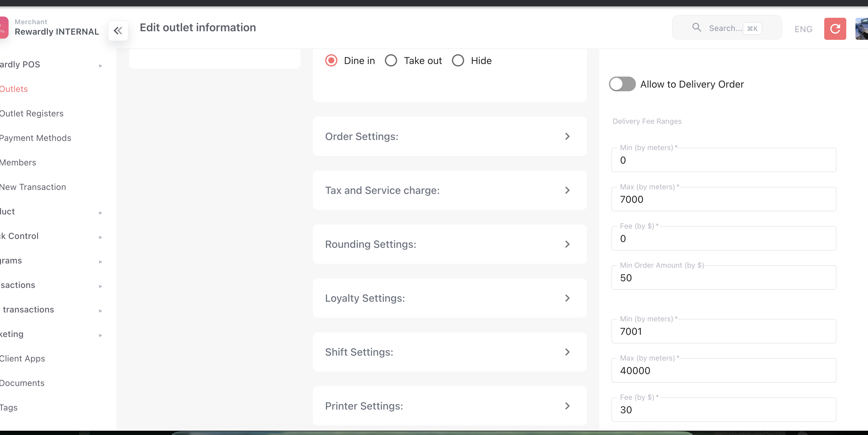Viewport: 868px width, 435px height.
Task: Click the Max (by meters) field with 40000
Action: pos(723,370)
